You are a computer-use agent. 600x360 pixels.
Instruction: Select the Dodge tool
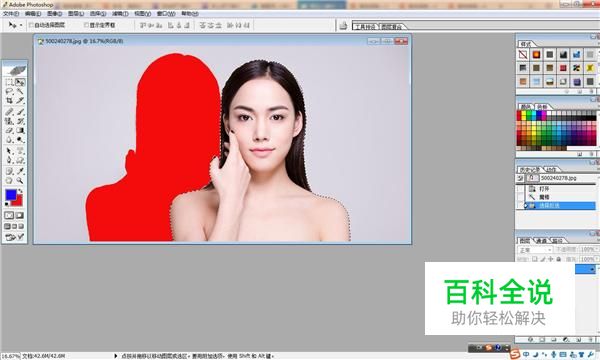[20, 140]
